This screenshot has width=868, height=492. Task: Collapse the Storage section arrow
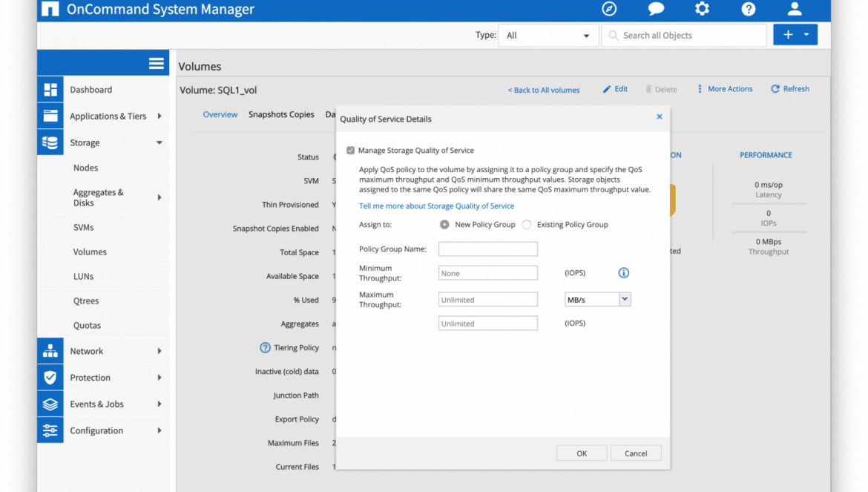pos(160,142)
